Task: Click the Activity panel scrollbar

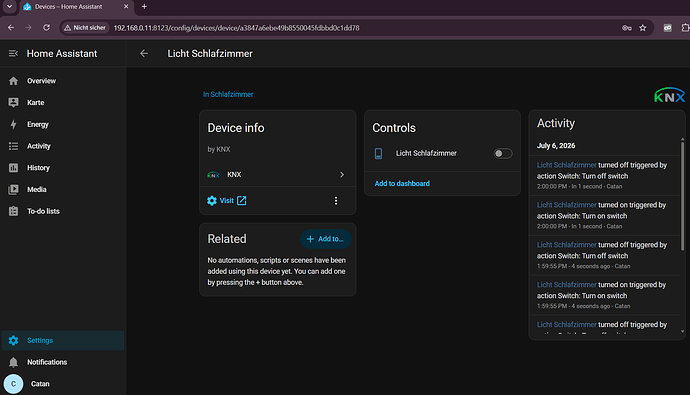Action: [x=683, y=196]
